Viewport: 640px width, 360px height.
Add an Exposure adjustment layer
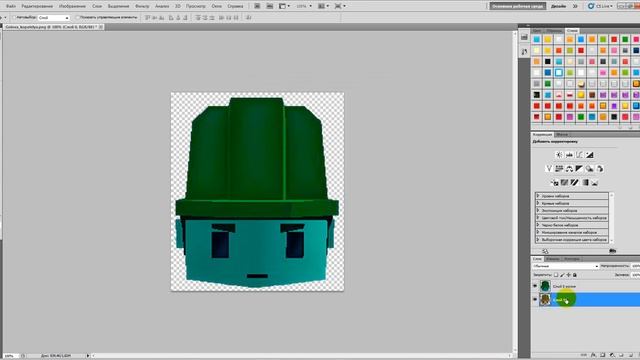590,155
